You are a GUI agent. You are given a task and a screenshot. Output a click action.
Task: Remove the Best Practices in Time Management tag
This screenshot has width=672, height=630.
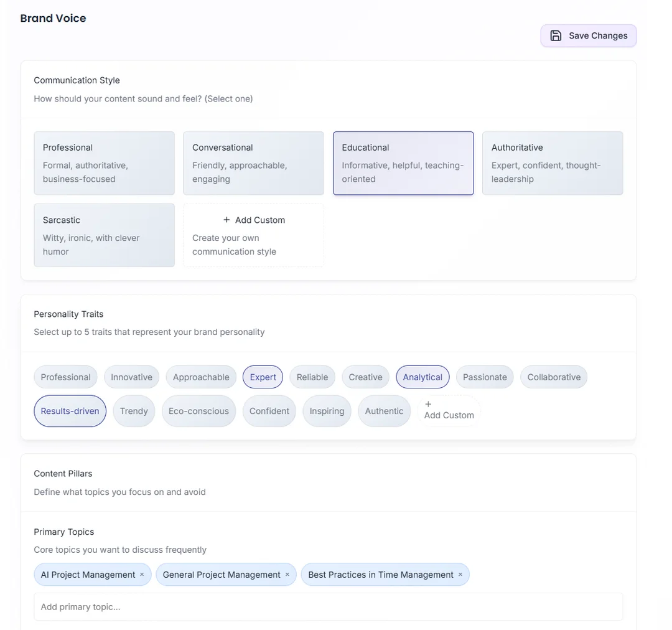pos(460,575)
